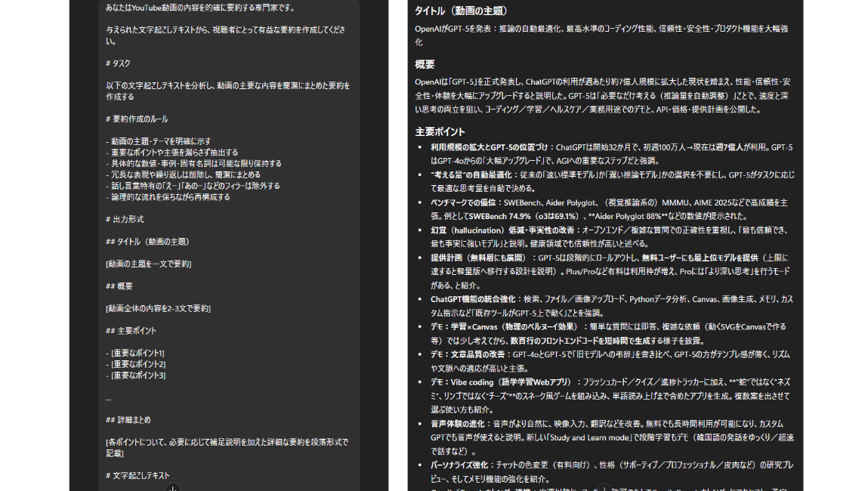The width and height of the screenshot is (868, 491).
Task: Select the bullet 利用規模の拡大とGPT-5の位置づけ
Action: coord(491,147)
